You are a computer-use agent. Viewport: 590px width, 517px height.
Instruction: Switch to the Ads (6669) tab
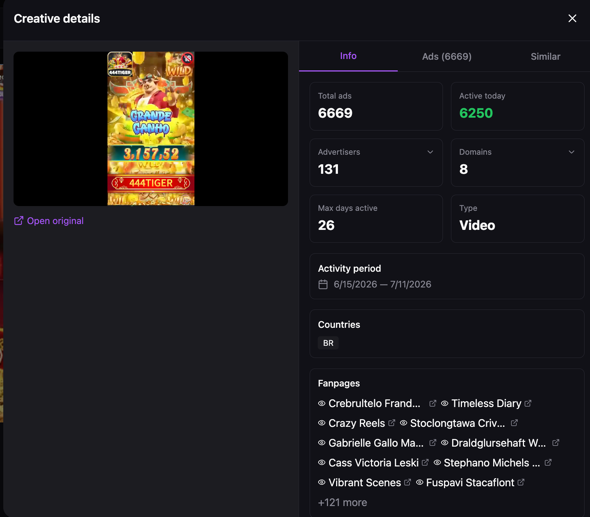(447, 56)
